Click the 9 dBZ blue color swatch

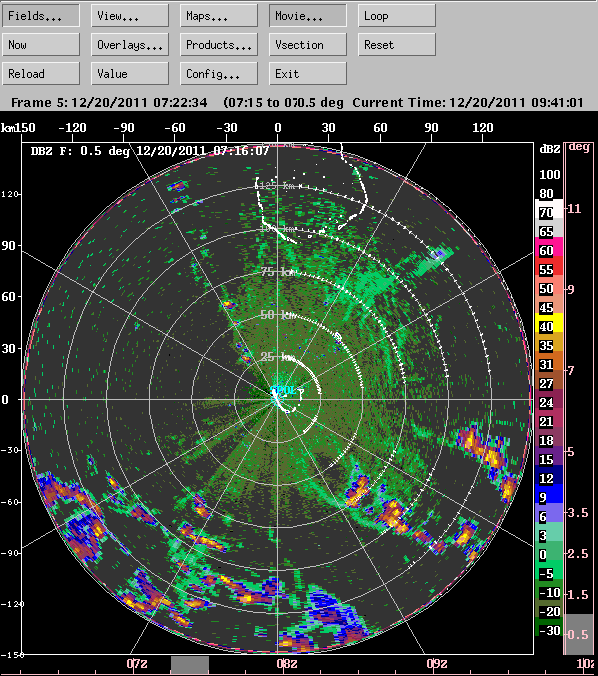549,494
